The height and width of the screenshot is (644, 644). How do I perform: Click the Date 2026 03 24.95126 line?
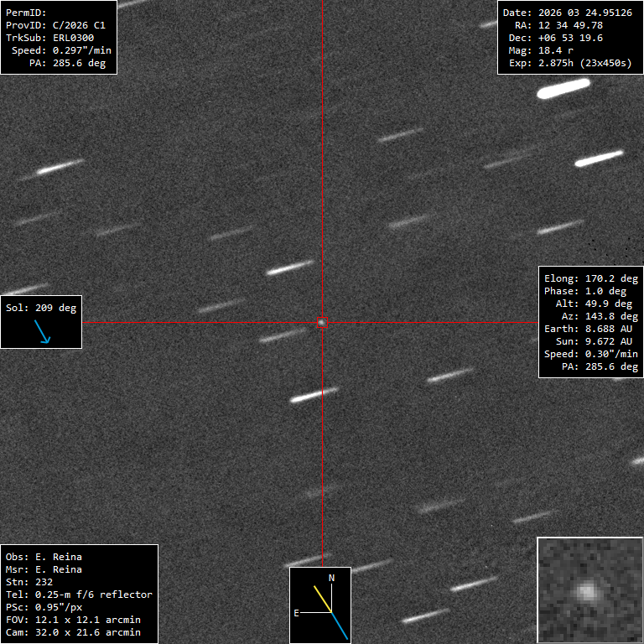(567, 13)
